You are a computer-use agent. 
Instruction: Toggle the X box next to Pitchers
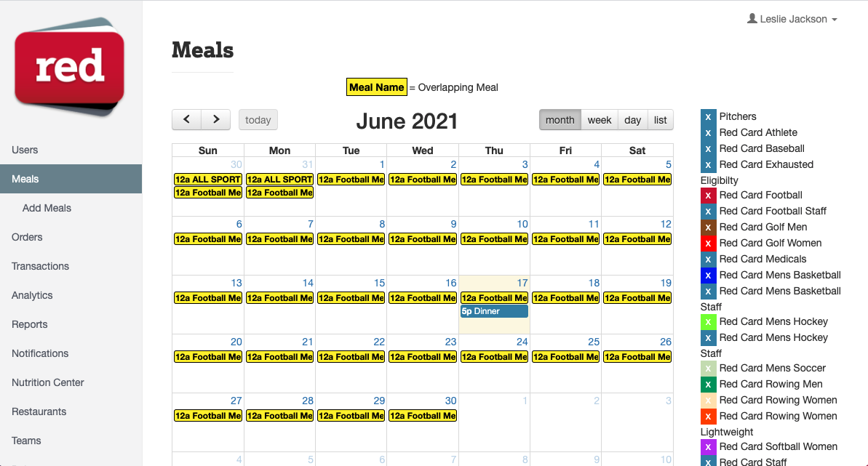pos(708,117)
